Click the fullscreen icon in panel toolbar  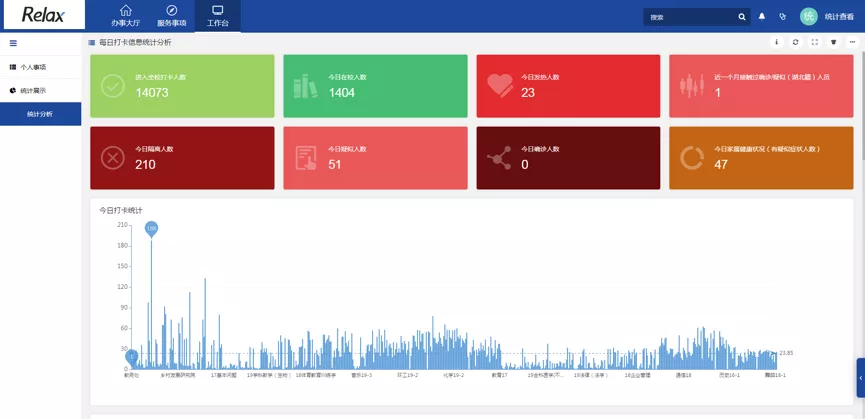[x=814, y=42]
